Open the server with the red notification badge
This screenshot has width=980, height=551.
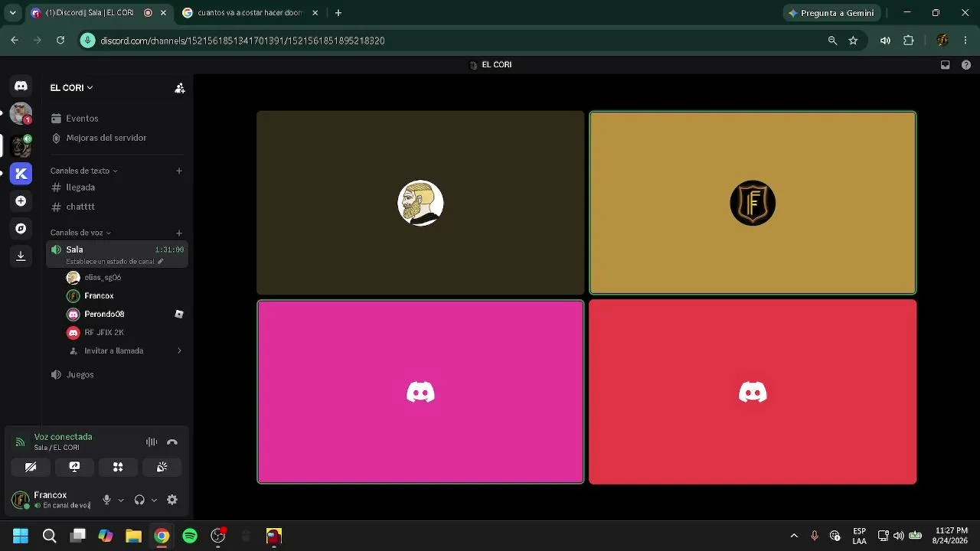[21, 114]
